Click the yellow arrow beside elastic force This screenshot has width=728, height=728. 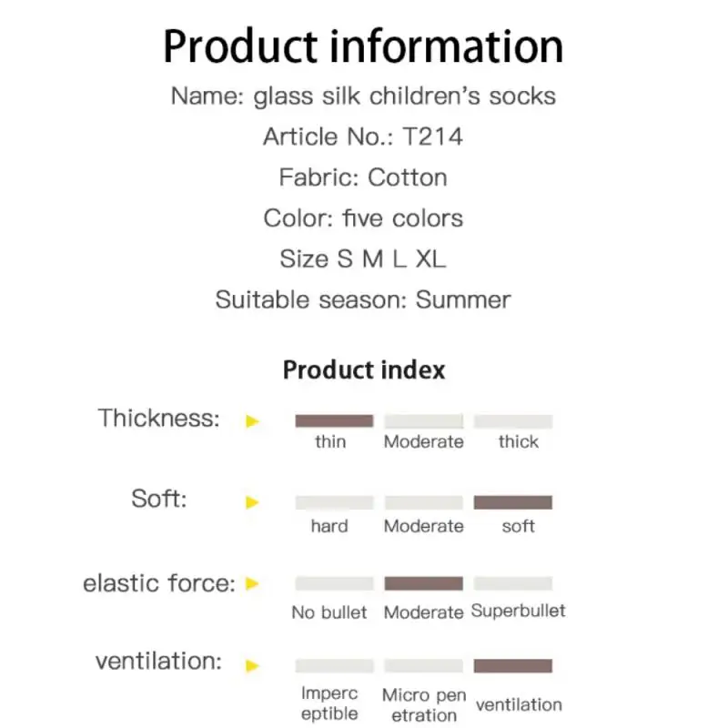pyautogui.click(x=253, y=583)
